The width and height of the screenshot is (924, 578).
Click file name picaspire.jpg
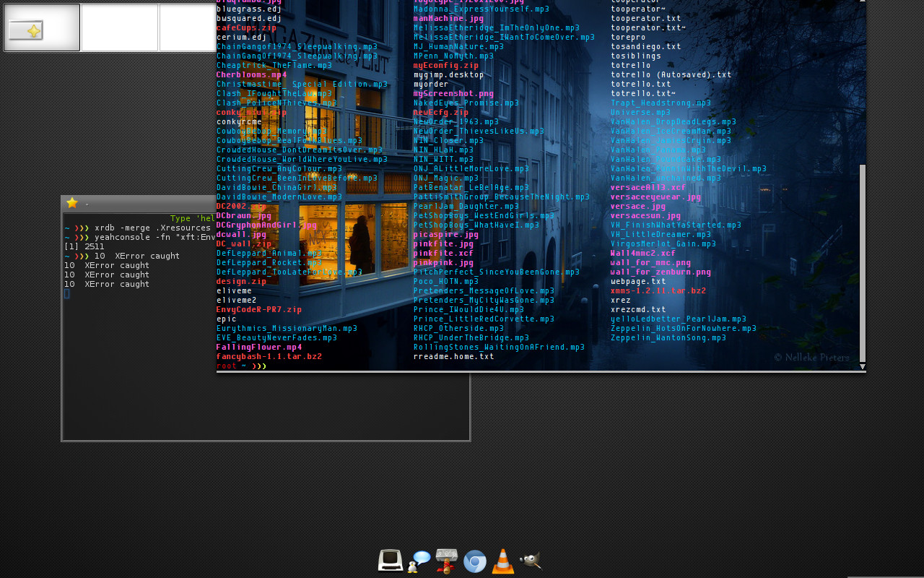pyautogui.click(x=446, y=234)
